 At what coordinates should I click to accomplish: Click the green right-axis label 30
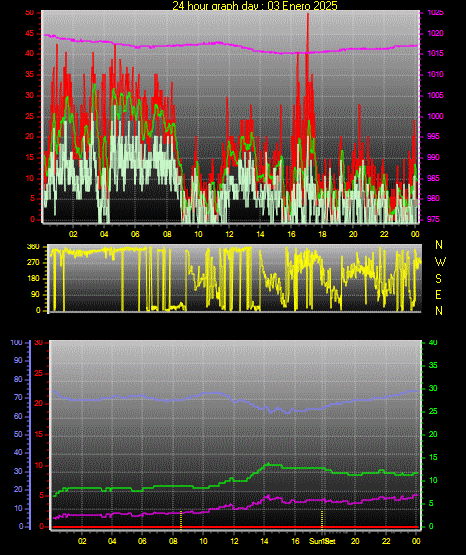(433, 388)
